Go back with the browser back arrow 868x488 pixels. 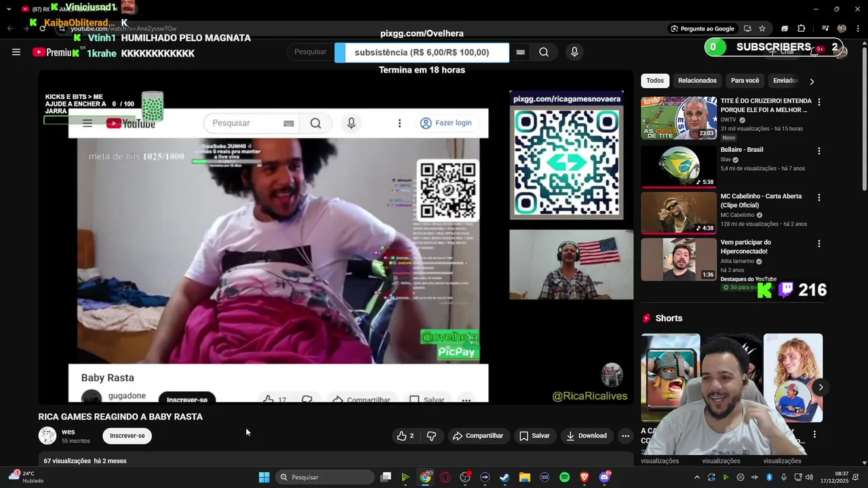click(x=9, y=28)
